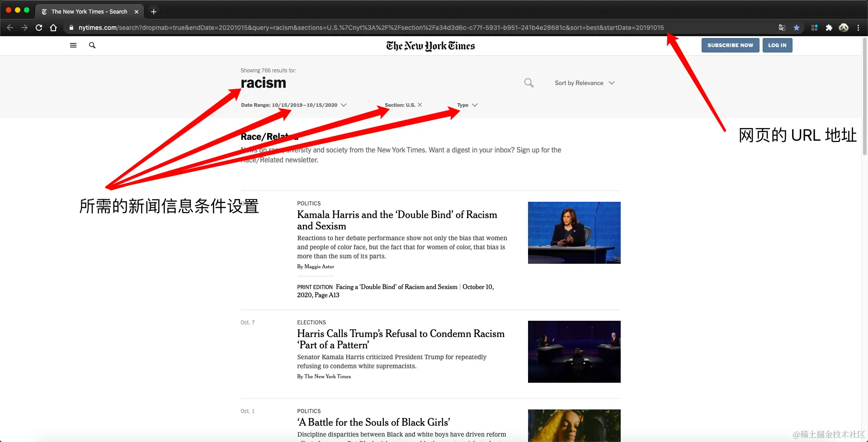Click the 'By Maggie Astor' byline
The height and width of the screenshot is (442, 868).
(x=316, y=266)
